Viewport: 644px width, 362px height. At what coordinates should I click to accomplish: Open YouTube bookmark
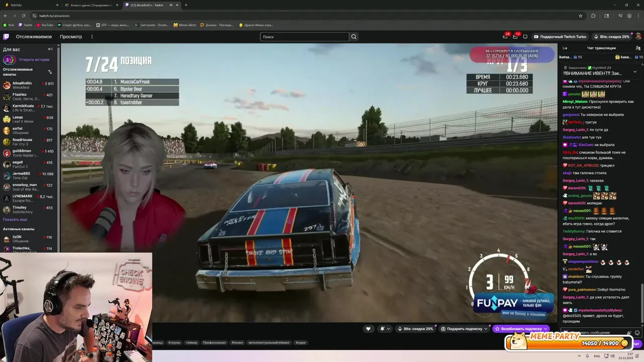coord(45,25)
